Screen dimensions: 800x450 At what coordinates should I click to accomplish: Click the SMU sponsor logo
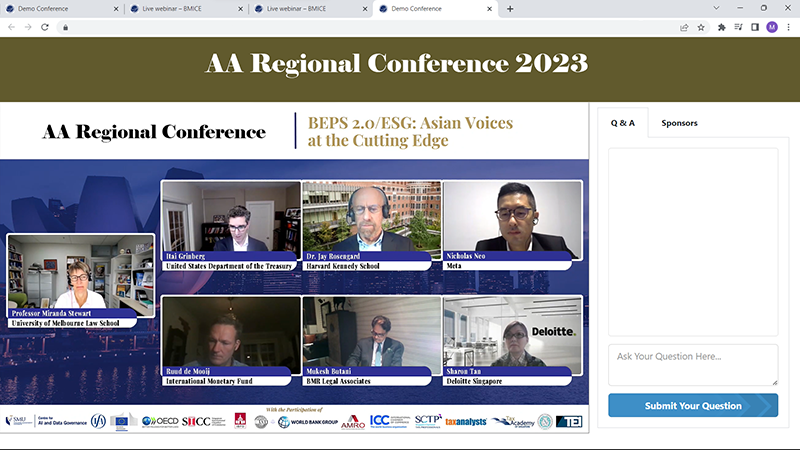coord(18,421)
